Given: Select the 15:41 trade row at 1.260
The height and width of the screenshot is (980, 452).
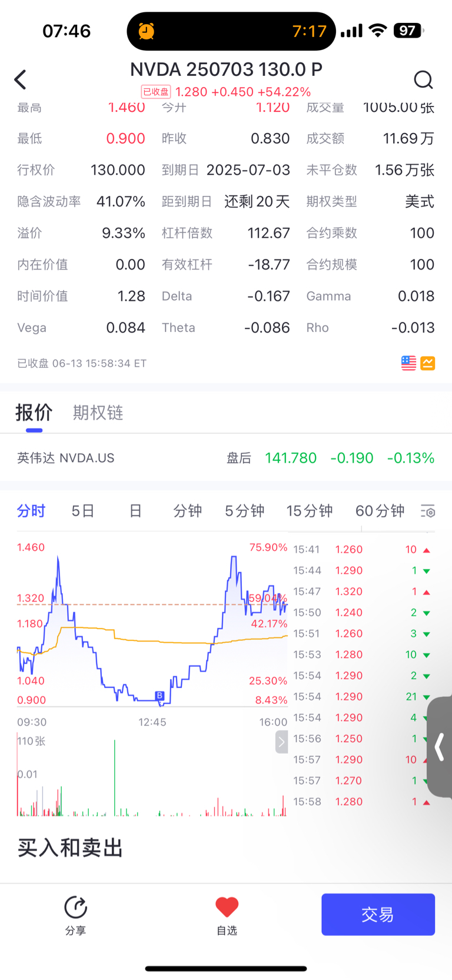Looking at the screenshot, I should tap(361, 549).
